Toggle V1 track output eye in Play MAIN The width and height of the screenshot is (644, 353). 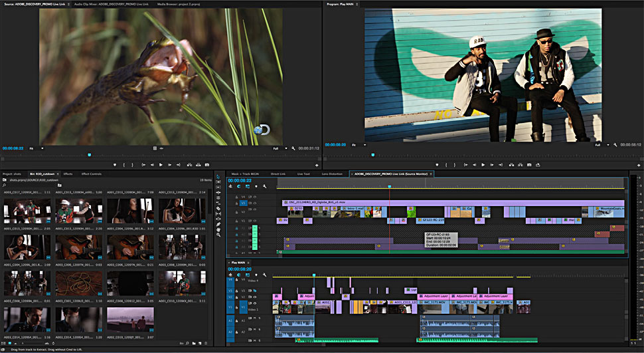(x=255, y=304)
